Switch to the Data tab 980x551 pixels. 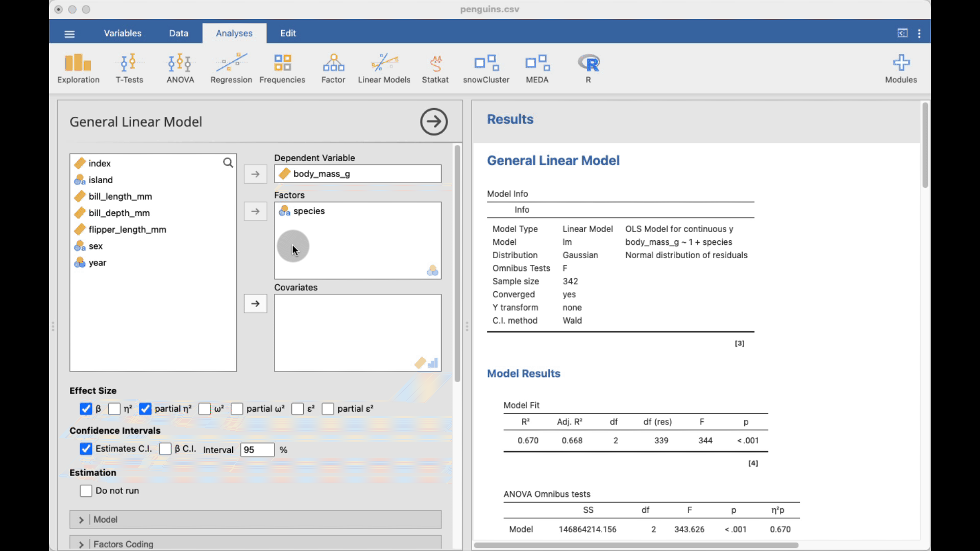tap(179, 33)
